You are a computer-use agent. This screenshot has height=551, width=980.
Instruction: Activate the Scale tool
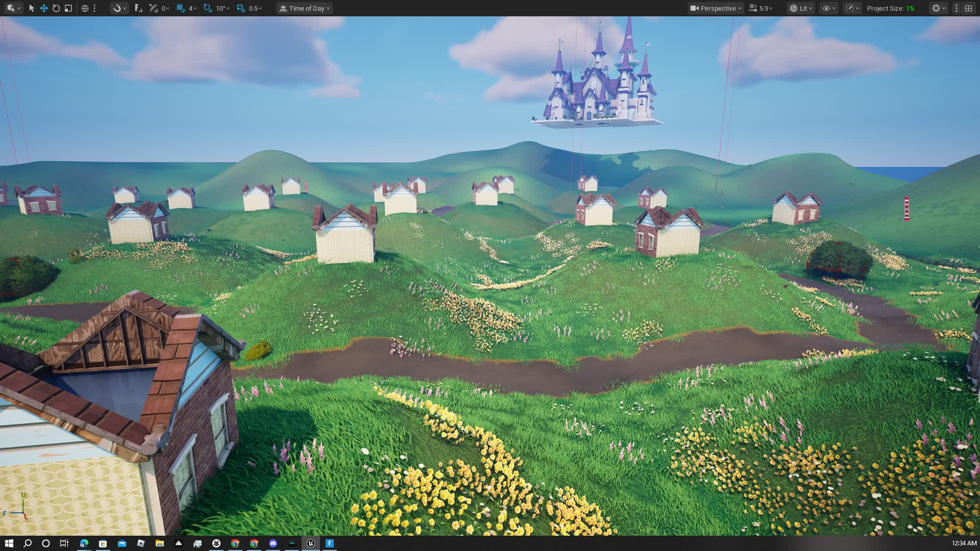point(68,8)
